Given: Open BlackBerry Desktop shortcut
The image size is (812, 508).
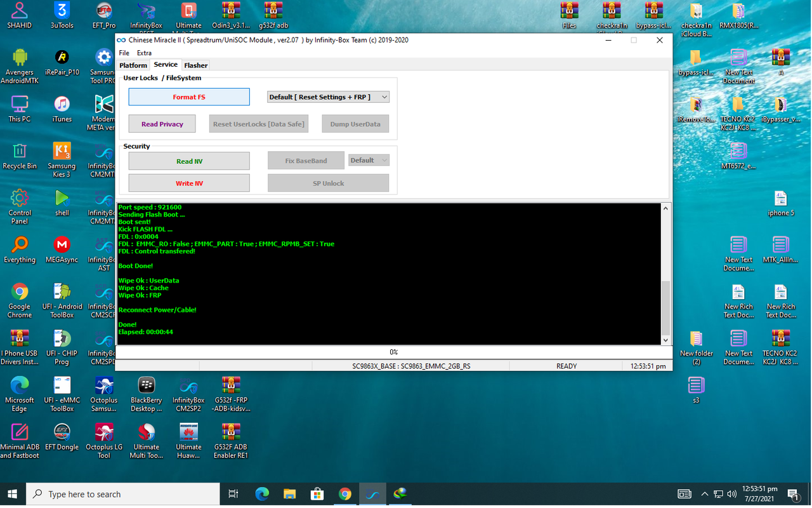Looking at the screenshot, I should tap(147, 395).
